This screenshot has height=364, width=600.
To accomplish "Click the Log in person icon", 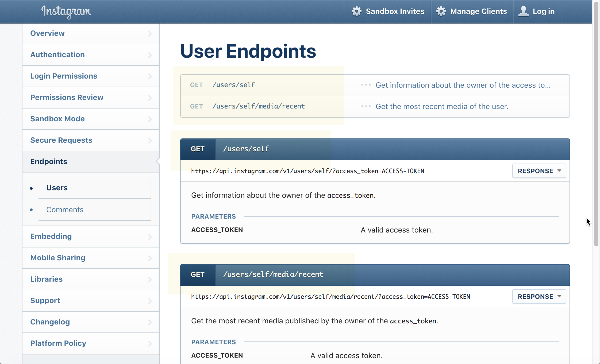I will 523,11.
